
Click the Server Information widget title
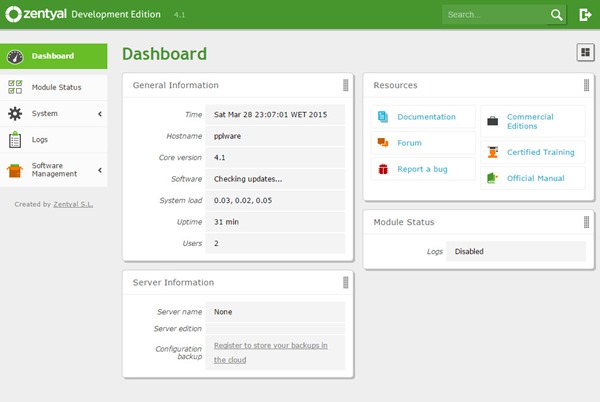click(173, 282)
